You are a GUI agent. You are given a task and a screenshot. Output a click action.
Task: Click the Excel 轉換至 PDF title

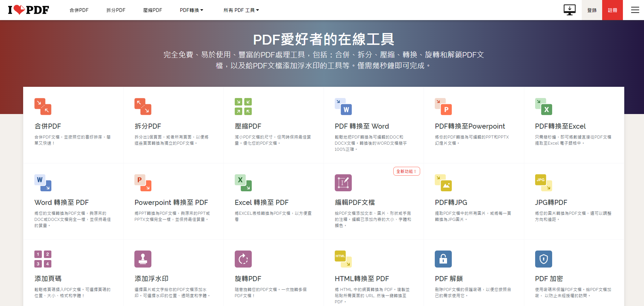point(262,203)
